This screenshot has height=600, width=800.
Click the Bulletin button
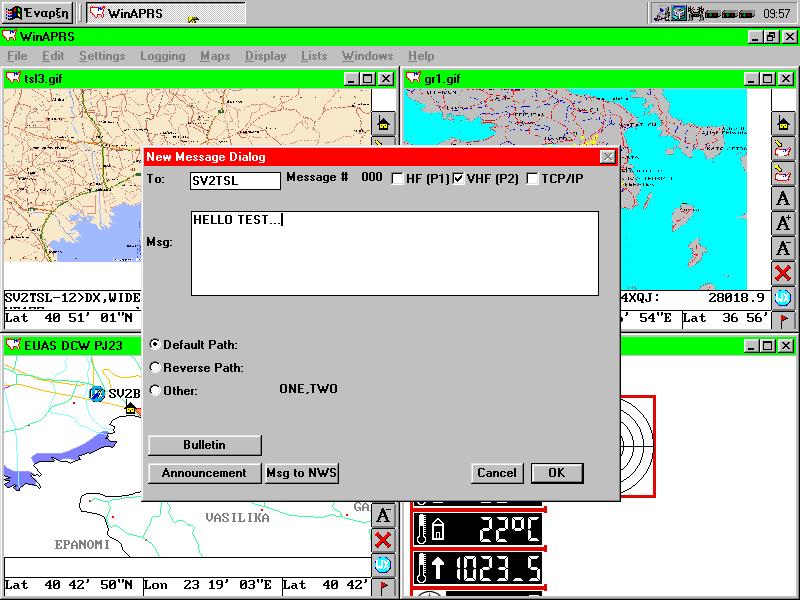[x=205, y=445]
